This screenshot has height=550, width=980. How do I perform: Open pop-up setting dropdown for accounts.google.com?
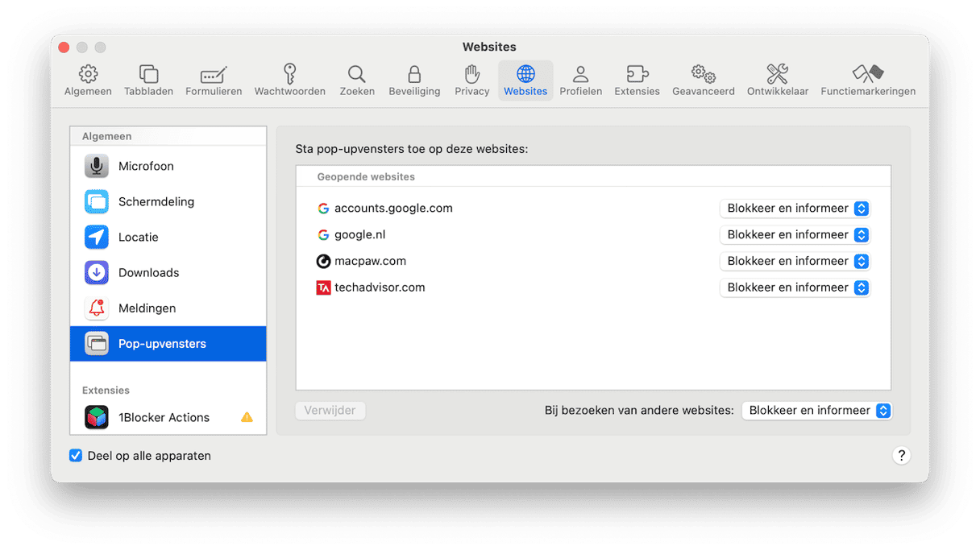(795, 209)
